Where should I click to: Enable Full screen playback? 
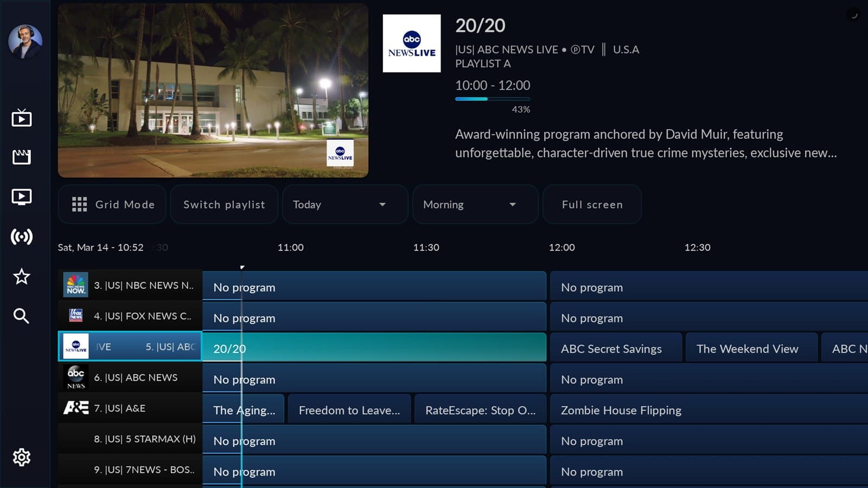coord(592,204)
